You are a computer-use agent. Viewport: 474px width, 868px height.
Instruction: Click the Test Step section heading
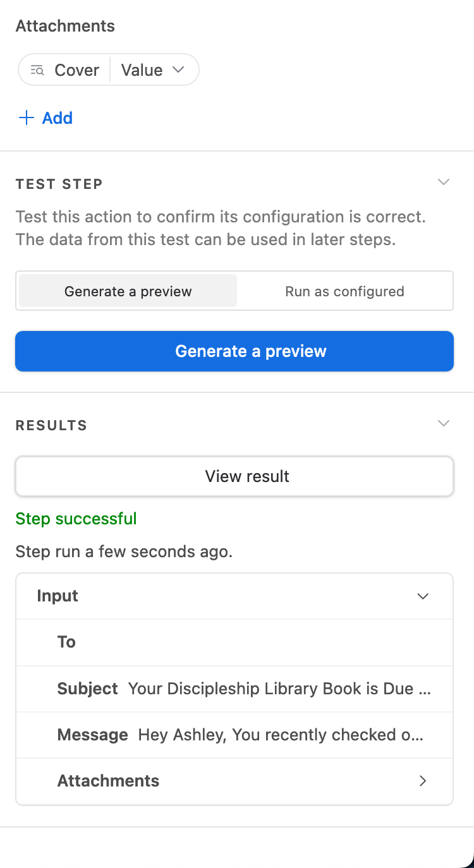pos(59,184)
